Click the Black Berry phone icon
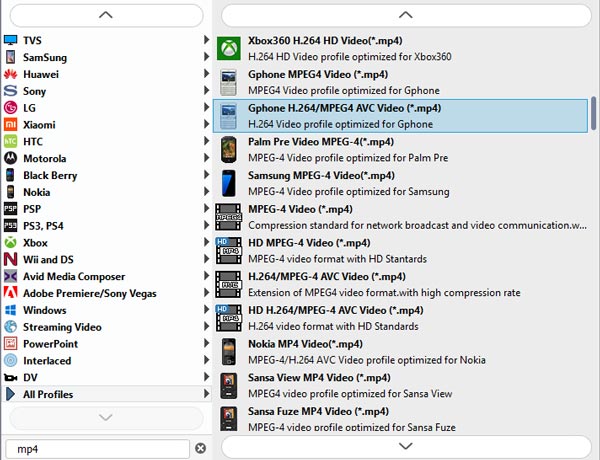This screenshot has width=600, height=460. (10, 175)
